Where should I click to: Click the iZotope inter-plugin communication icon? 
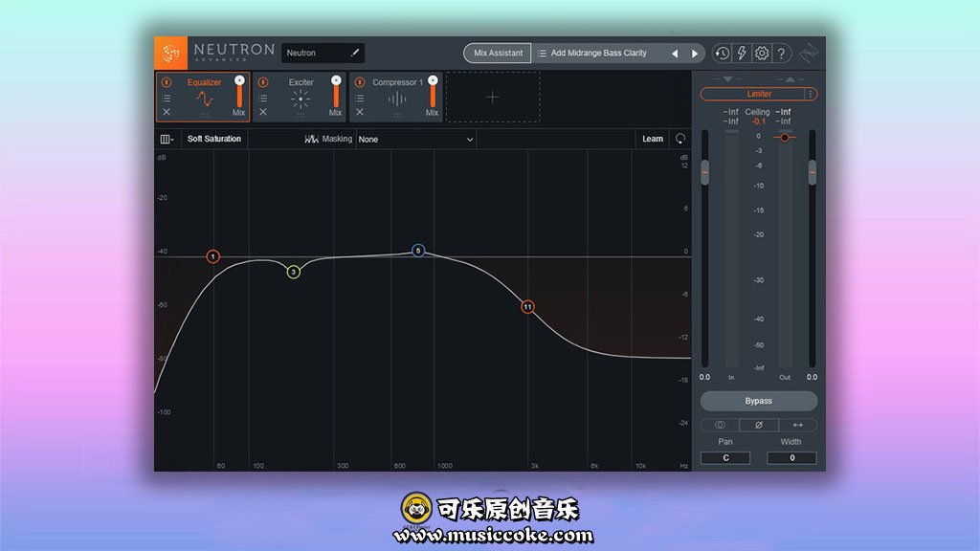(x=809, y=54)
